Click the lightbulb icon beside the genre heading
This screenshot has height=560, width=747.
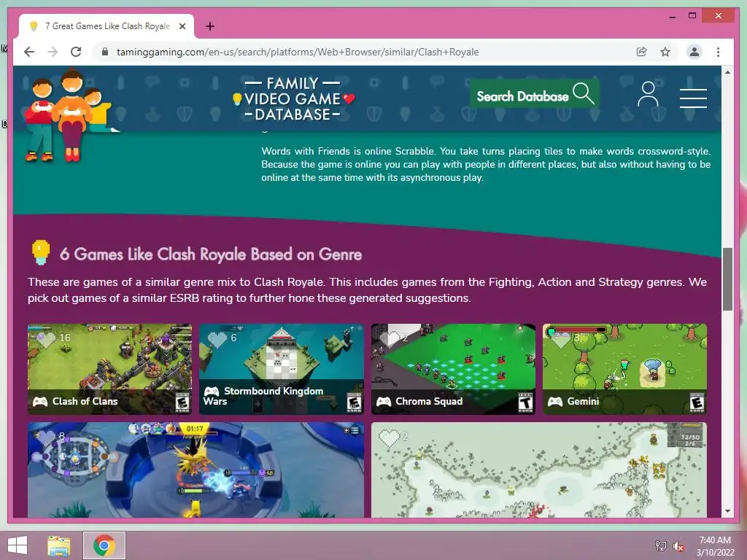coord(41,252)
